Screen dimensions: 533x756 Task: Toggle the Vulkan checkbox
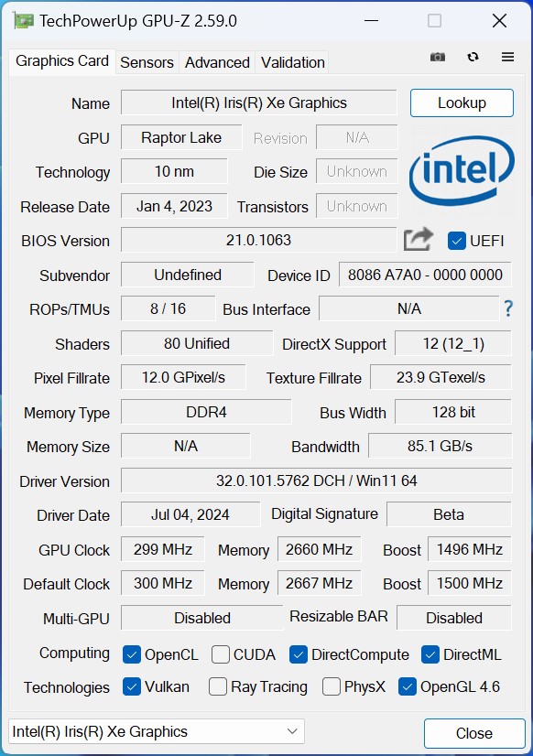click(x=132, y=686)
